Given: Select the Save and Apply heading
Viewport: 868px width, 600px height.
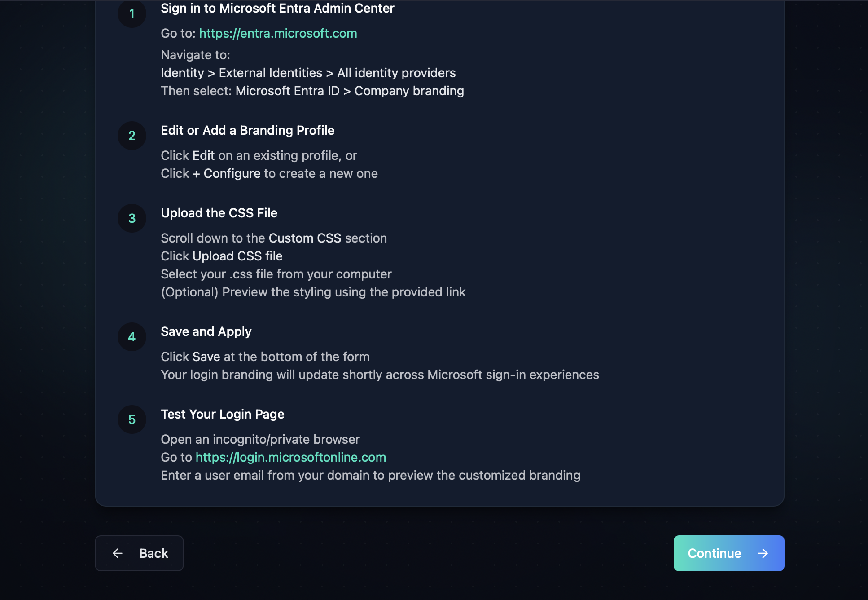Looking at the screenshot, I should [x=206, y=331].
